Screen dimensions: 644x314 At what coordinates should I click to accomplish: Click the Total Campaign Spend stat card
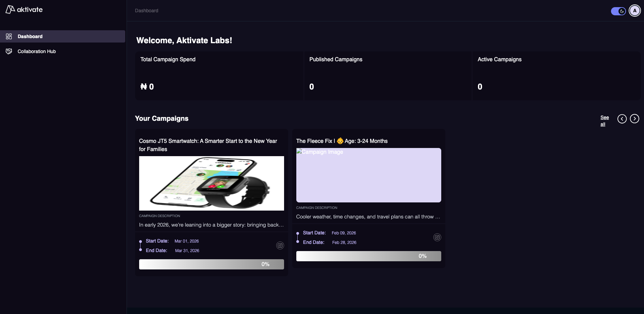219,76
